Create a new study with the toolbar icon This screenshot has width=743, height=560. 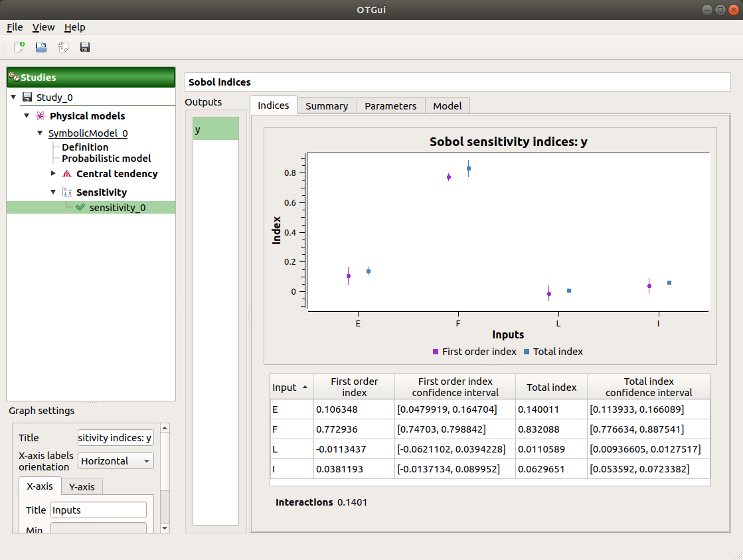pyautogui.click(x=19, y=46)
